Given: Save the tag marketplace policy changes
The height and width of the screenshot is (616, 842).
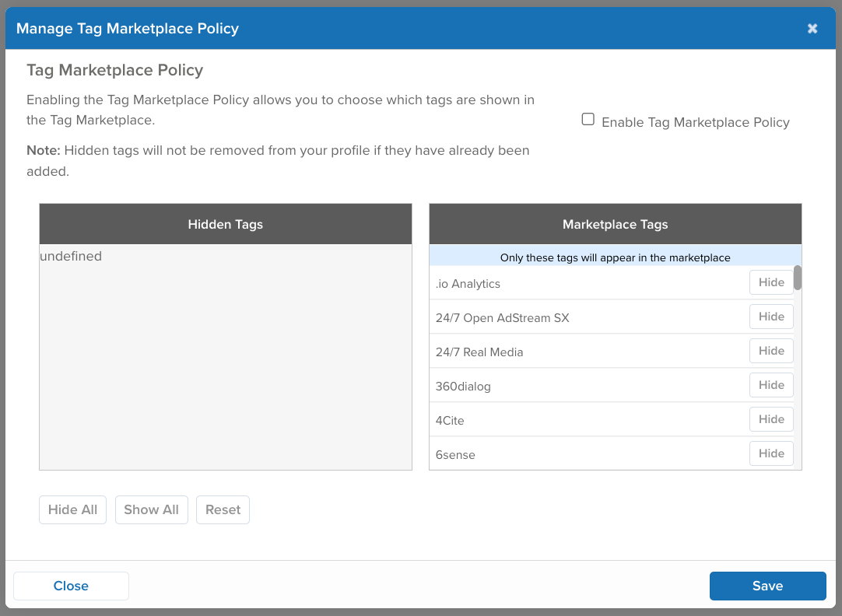Looking at the screenshot, I should (767, 586).
